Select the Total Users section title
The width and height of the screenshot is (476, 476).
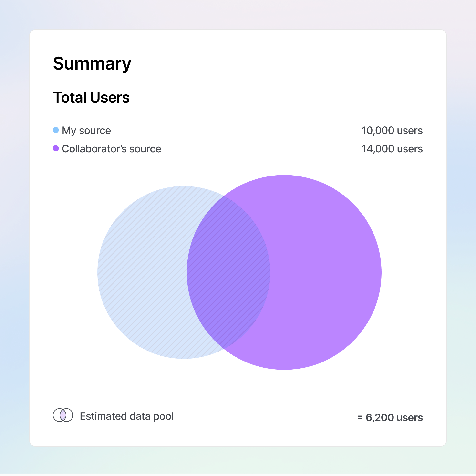click(x=91, y=97)
